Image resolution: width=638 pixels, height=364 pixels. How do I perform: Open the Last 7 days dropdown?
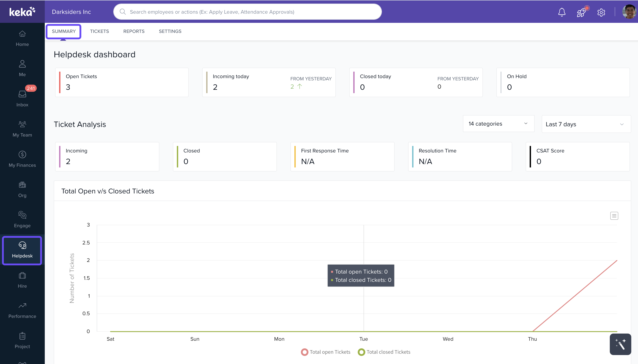[x=586, y=124]
